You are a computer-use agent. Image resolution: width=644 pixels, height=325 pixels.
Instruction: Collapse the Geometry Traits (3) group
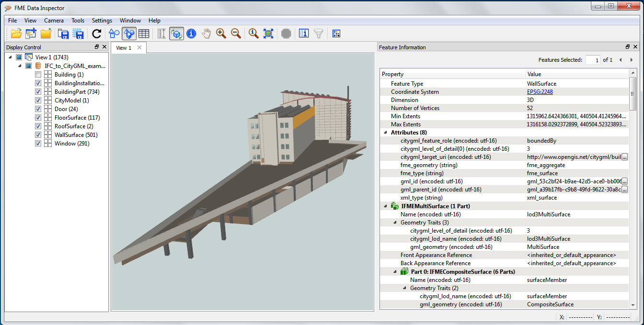pyautogui.click(x=395, y=223)
